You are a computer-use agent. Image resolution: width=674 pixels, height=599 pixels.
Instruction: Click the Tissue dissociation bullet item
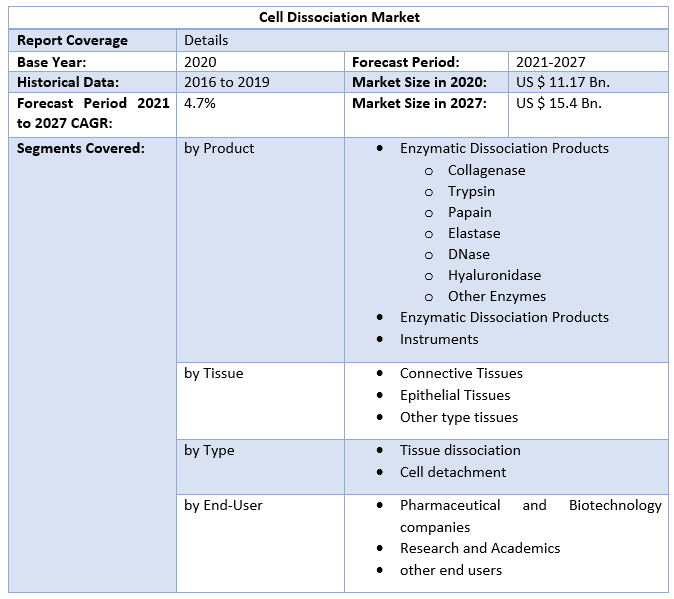pos(460,450)
